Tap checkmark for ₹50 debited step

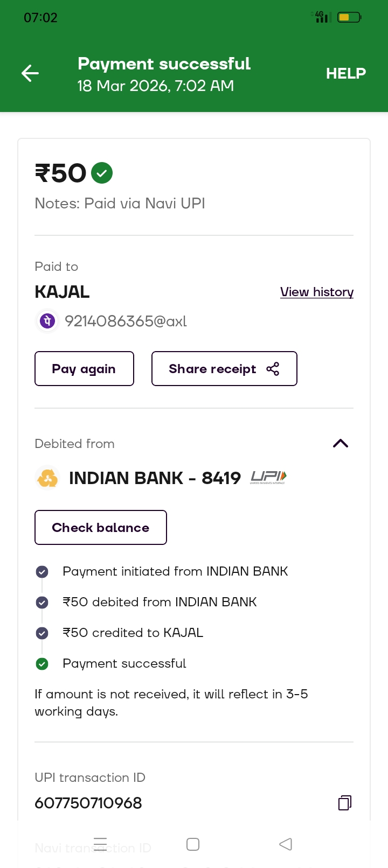42,603
